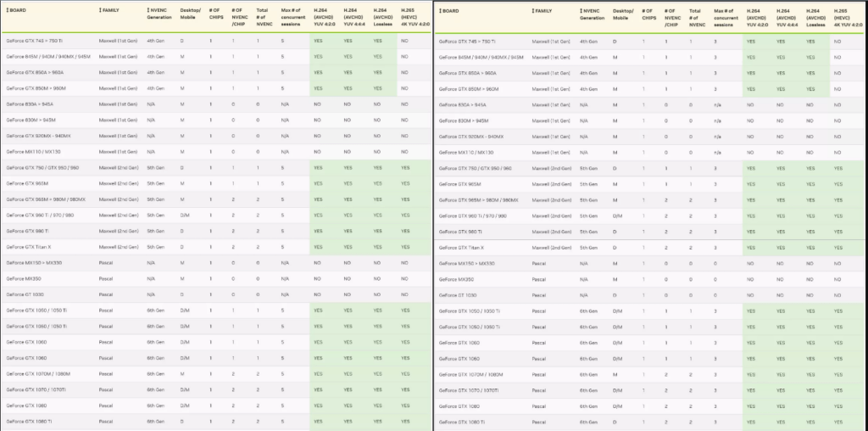Select 'GeForce GTX 850M > 960M' in right table
This screenshot has width=868, height=431.
(x=469, y=89)
